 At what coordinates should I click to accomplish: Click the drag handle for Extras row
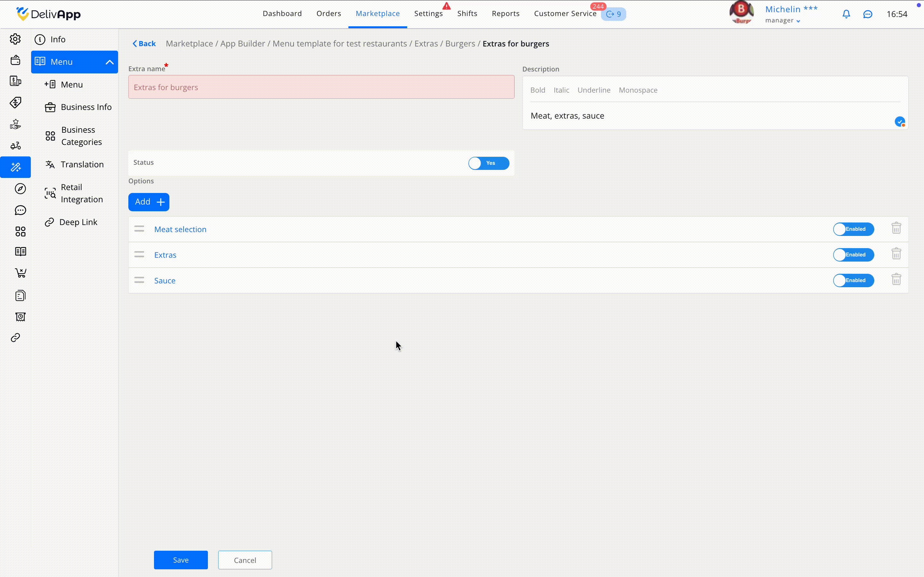point(139,255)
